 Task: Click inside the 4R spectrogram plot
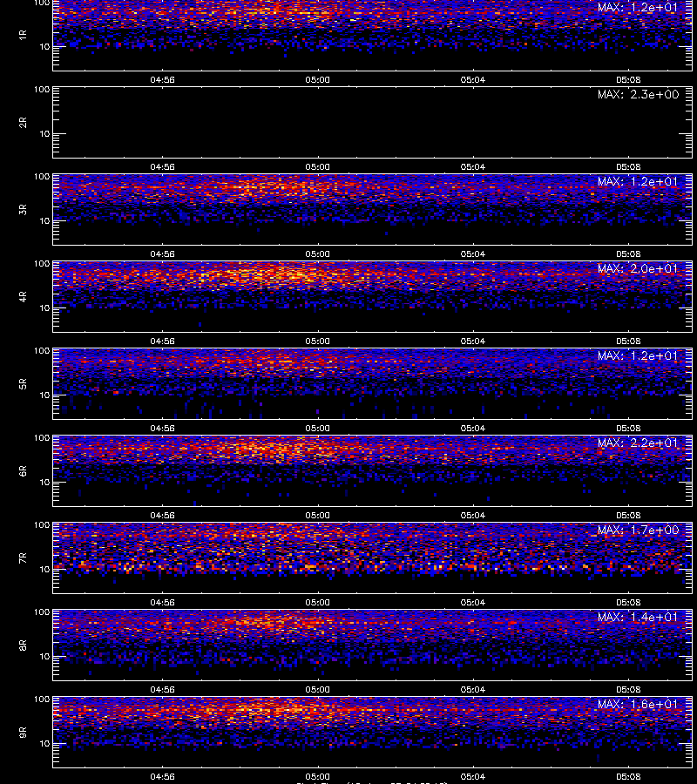click(x=373, y=296)
